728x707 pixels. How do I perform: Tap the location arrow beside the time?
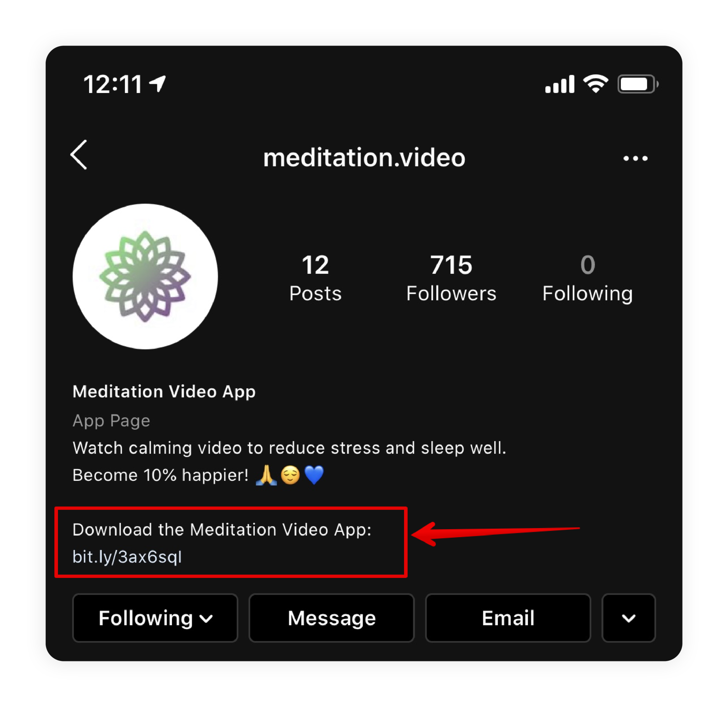coord(158,84)
